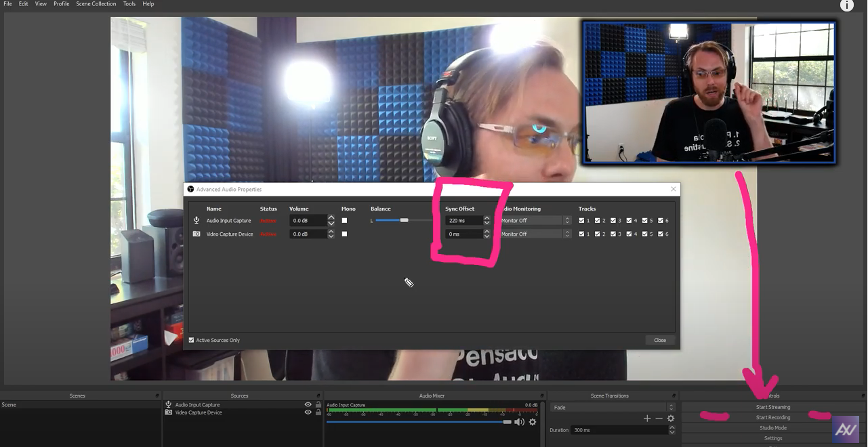Screen dimensions: 868x447
Task: Remove current transition using the minus icon
Action: [659, 419]
